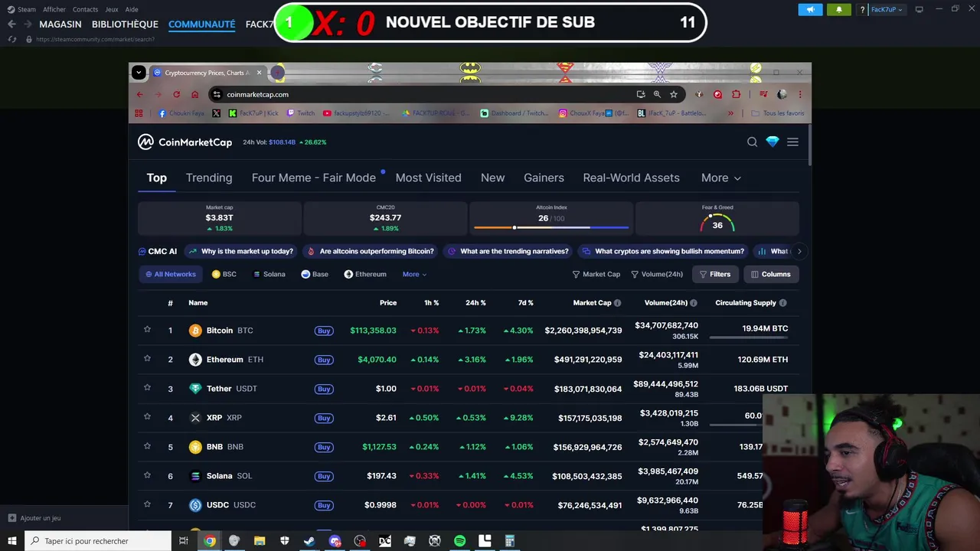Open the Market Cap filter dropdown
The height and width of the screenshot is (551, 980).
coord(596,274)
